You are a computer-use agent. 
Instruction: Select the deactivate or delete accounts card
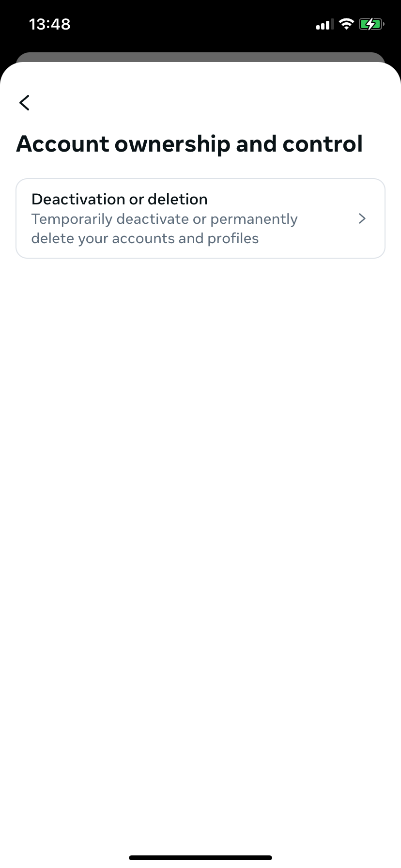(200, 218)
